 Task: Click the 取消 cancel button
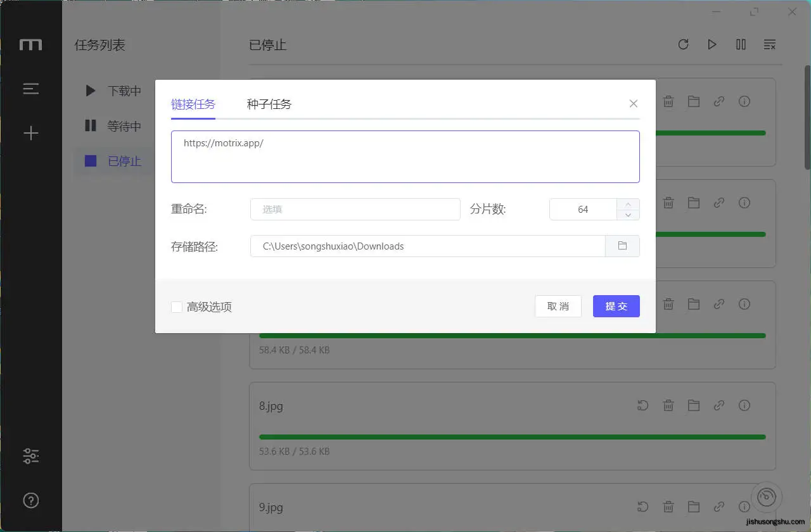click(558, 306)
